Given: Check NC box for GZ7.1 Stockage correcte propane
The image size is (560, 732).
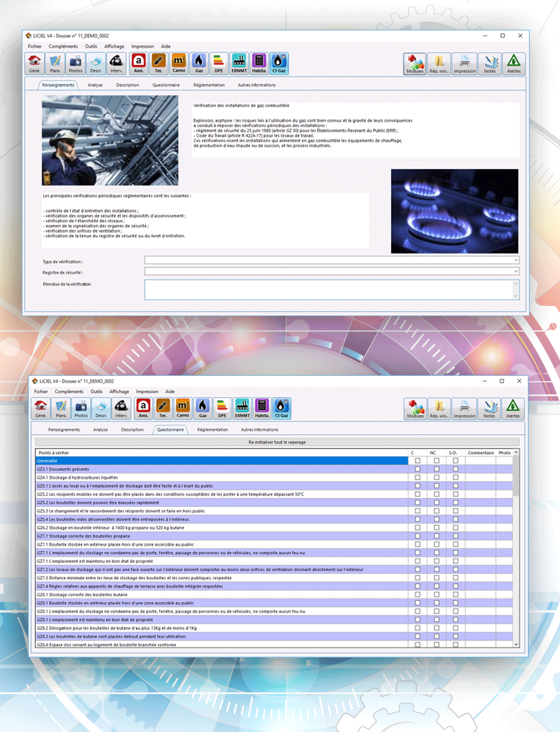Looking at the screenshot, I should pos(436,536).
